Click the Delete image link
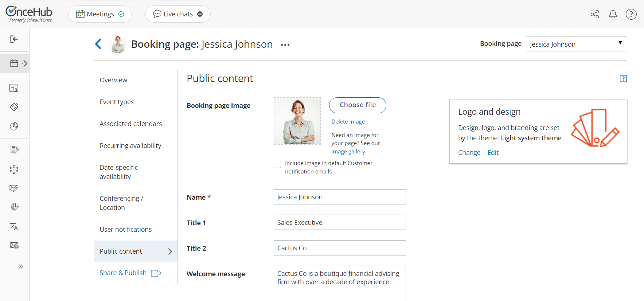 (x=348, y=122)
